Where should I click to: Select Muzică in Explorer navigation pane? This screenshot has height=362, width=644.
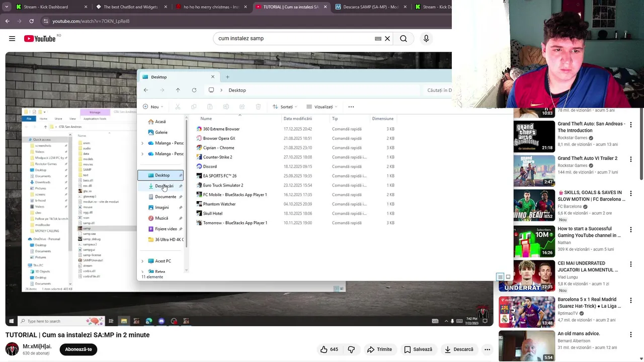click(x=162, y=218)
